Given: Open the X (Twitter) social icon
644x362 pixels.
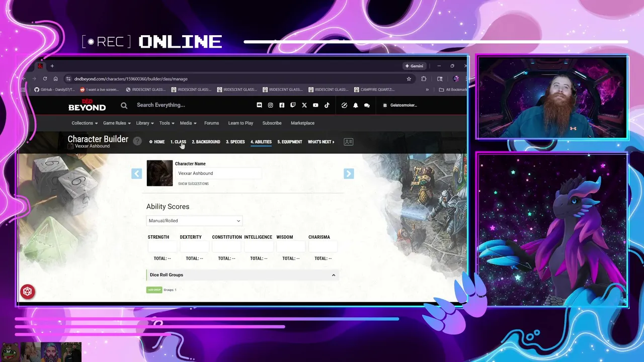Looking at the screenshot, I should 304,105.
